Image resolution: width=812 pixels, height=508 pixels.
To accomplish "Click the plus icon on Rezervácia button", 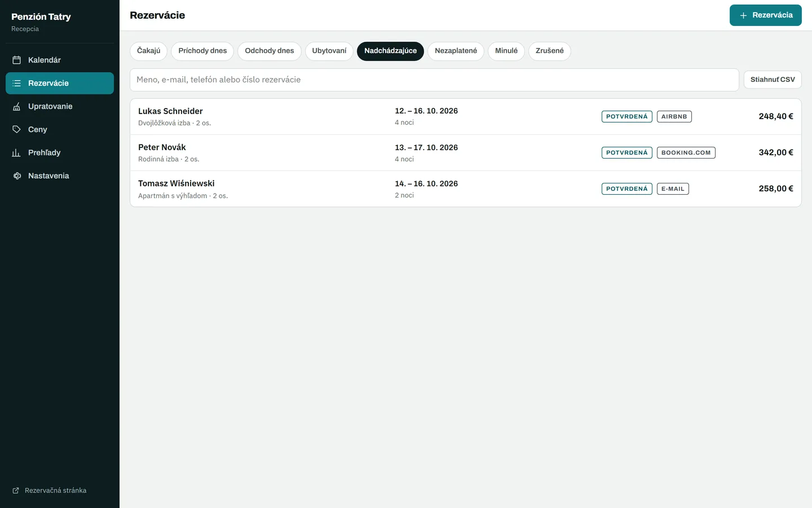I will (743, 15).
